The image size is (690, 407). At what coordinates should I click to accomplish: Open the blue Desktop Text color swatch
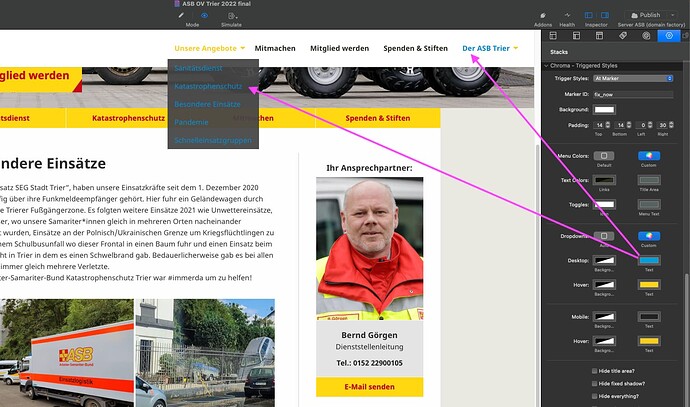coord(649,260)
